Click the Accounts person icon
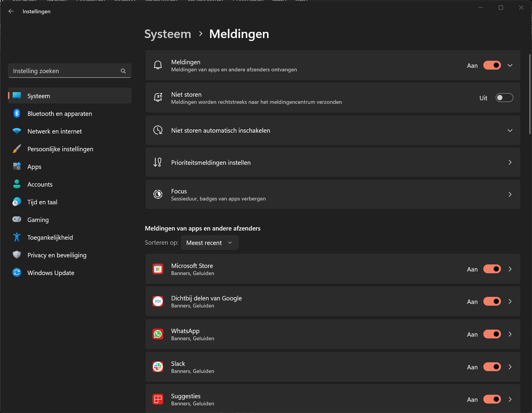Screen dimensions: 532x413 point(17,184)
